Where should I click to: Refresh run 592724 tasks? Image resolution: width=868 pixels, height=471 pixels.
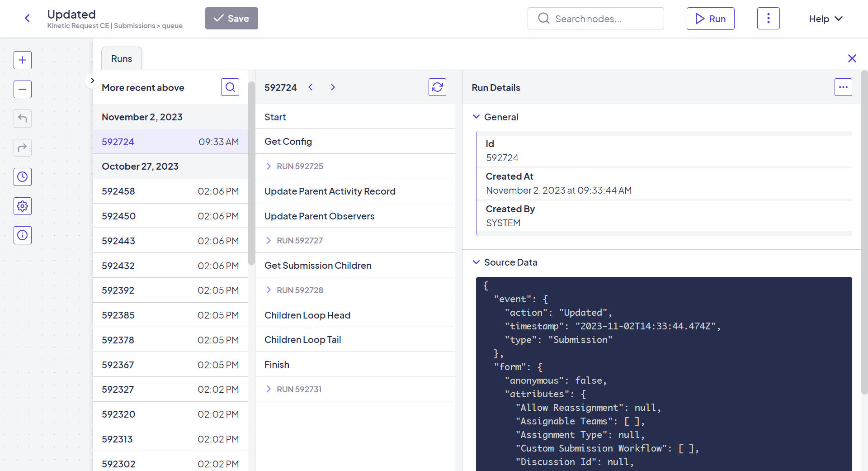pyautogui.click(x=437, y=87)
